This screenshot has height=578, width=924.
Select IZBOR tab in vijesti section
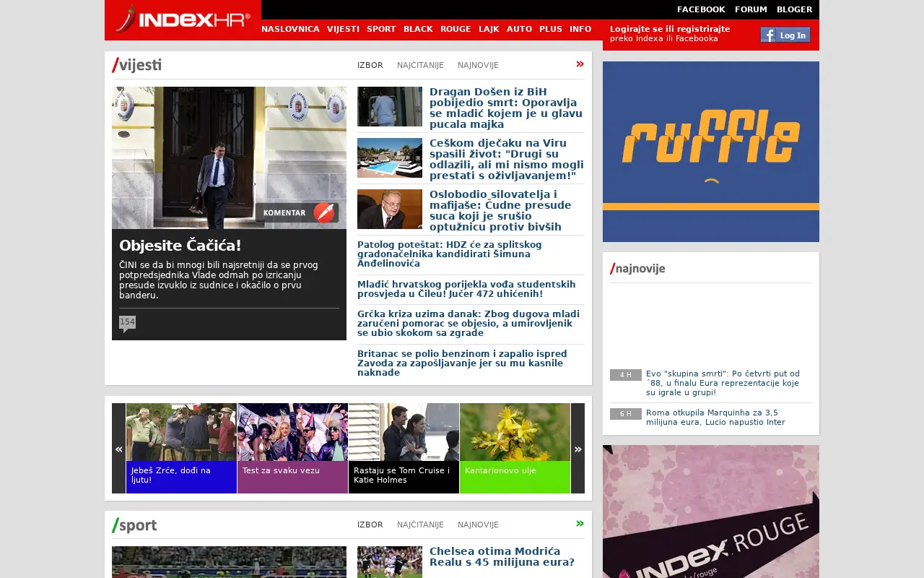[x=370, y=65]
